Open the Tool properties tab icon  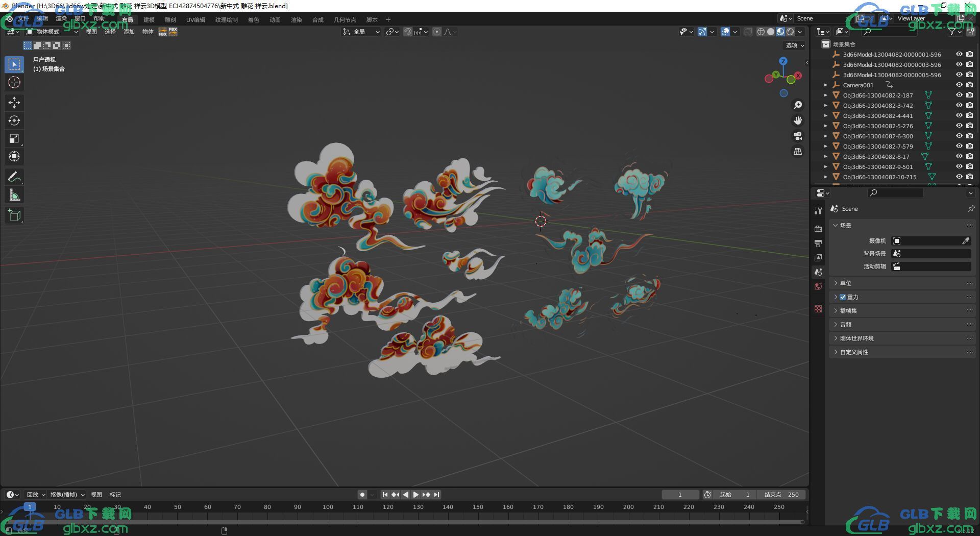point(818,210)
